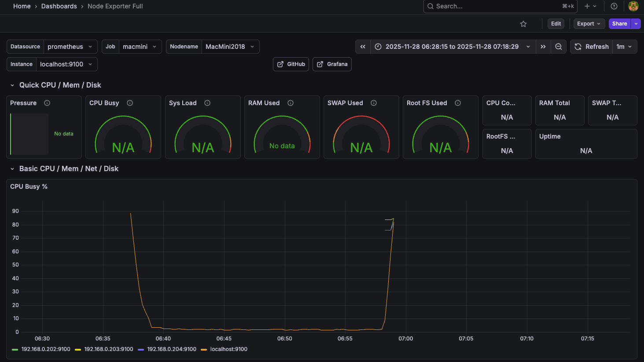
Task: Open the 1m refresh interval dropdown
Action: 625,47
